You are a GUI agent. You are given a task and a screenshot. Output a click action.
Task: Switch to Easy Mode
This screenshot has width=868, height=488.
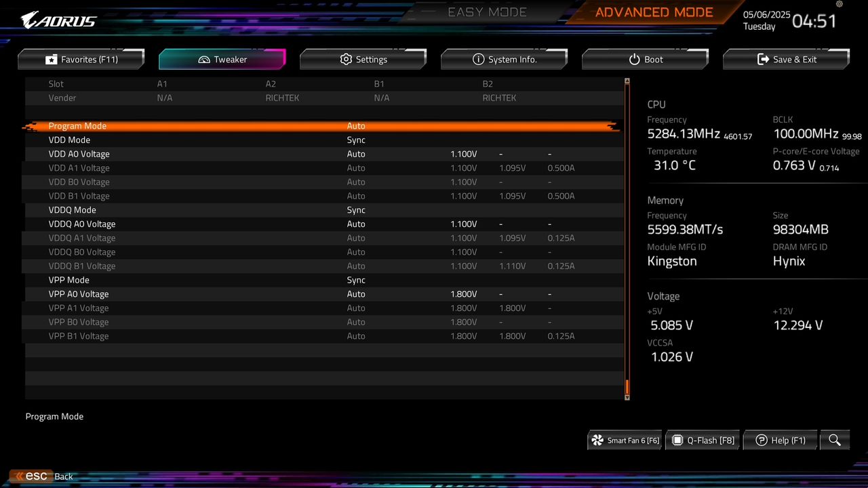(x=487, y=12)
